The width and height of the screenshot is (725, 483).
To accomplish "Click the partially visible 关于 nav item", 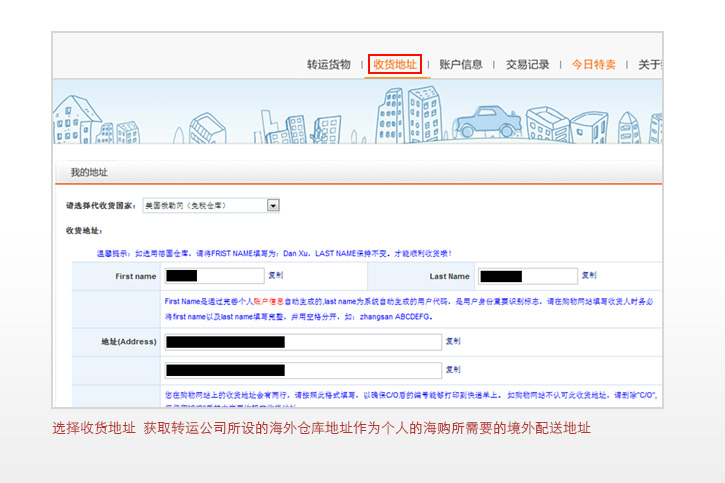I will (x=650, y=65).
